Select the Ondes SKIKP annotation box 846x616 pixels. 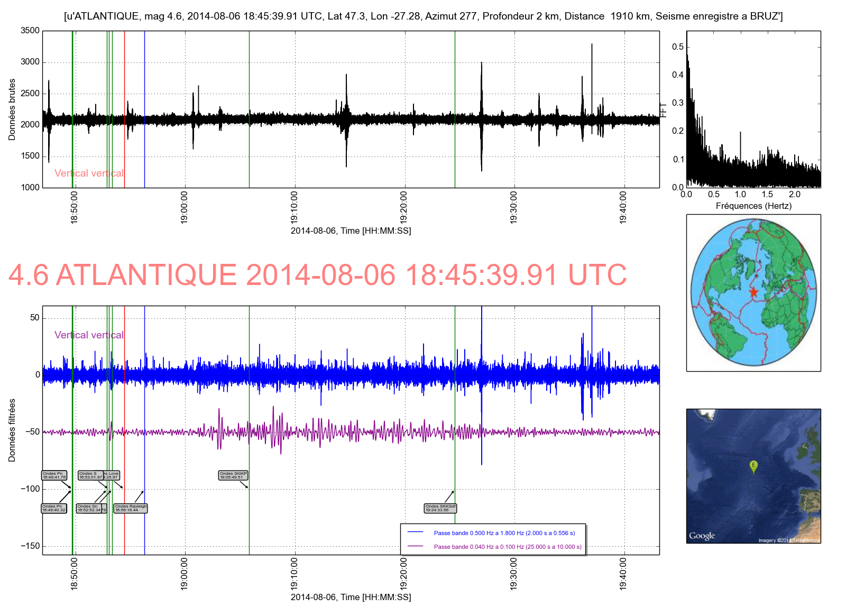tap(233, 475)
